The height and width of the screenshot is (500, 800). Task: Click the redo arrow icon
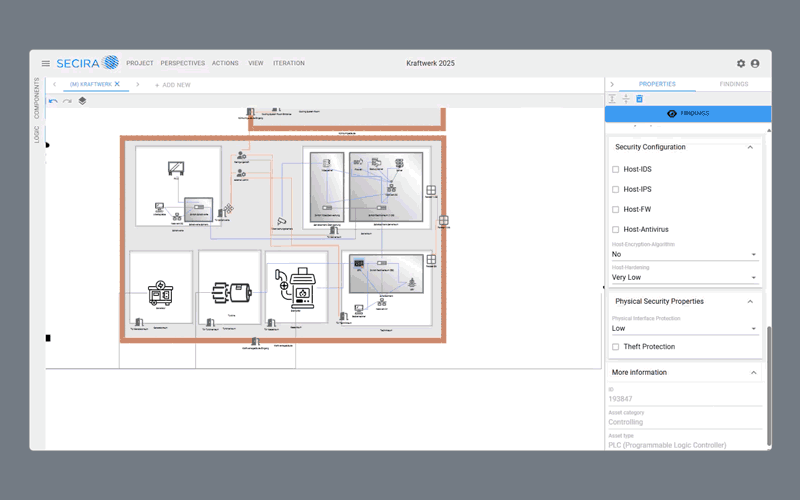click(x=67, y=101)
